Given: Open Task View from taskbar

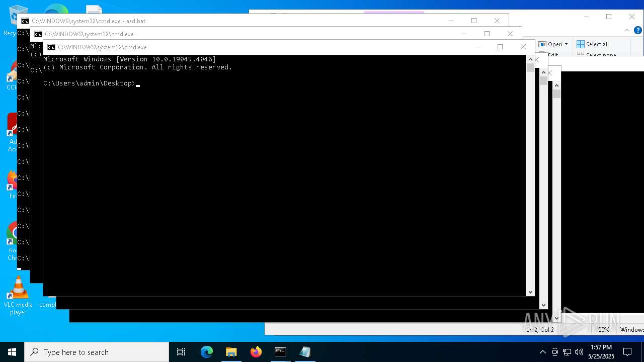Looking at the screenshot, I should pyautogui.click(x=181, y=352).
